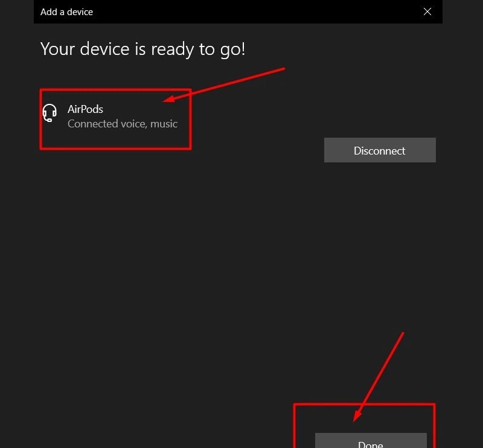Click the red arrow pointing at Done
The height and width of the screenshot is (448, 483).
pos(379,376)
